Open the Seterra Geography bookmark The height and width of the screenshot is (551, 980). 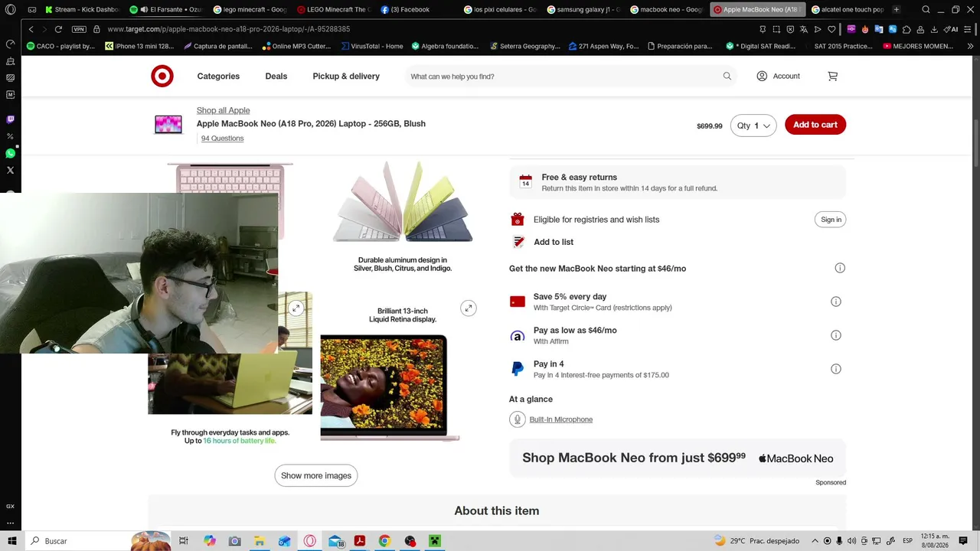click(525, 46)
